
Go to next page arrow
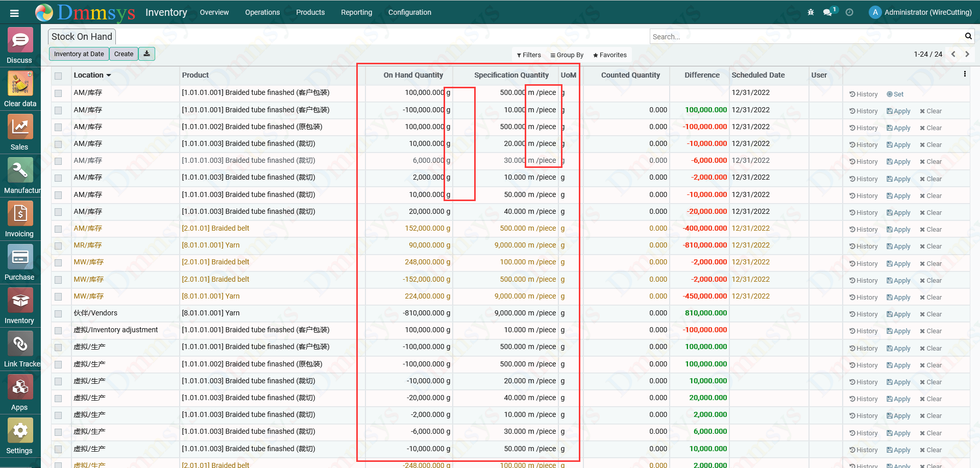(x=967, y=54)
